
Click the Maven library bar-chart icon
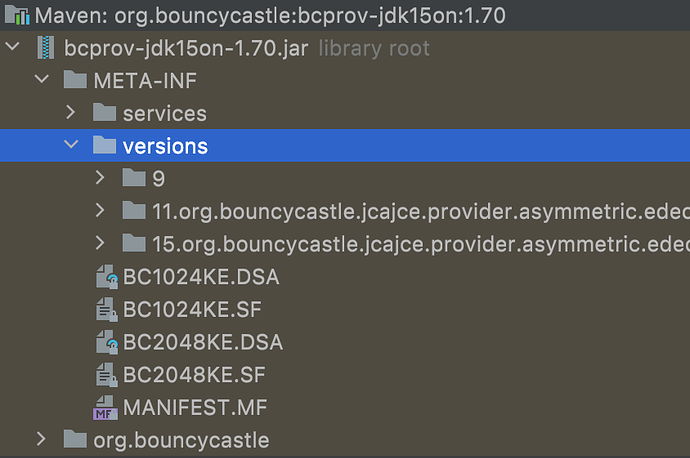click(x=21, y=15)
